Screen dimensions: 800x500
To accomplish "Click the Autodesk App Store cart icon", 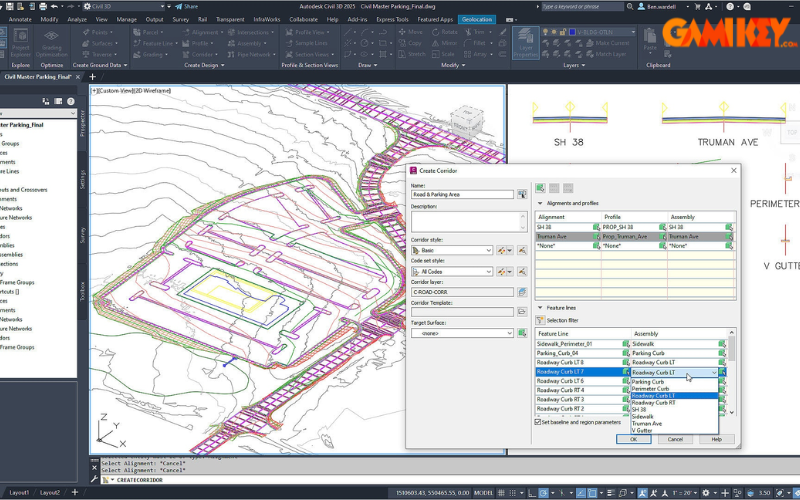I will [x=697, y=7].
